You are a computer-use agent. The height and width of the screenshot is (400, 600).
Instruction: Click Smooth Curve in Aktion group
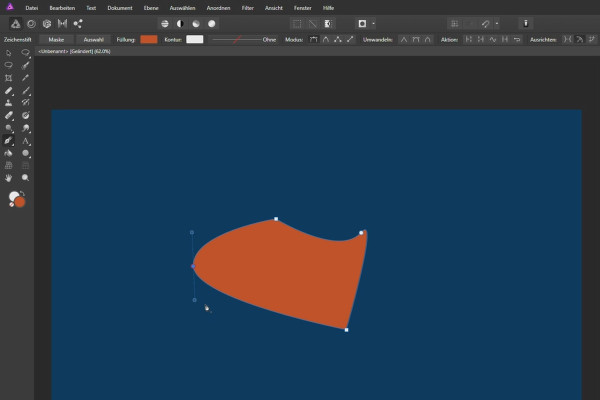493,39
